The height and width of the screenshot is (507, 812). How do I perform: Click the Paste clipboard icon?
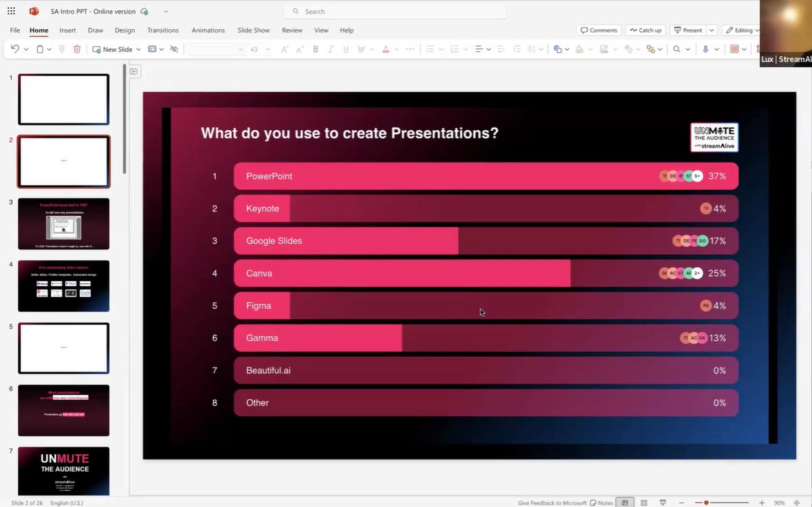40,49
